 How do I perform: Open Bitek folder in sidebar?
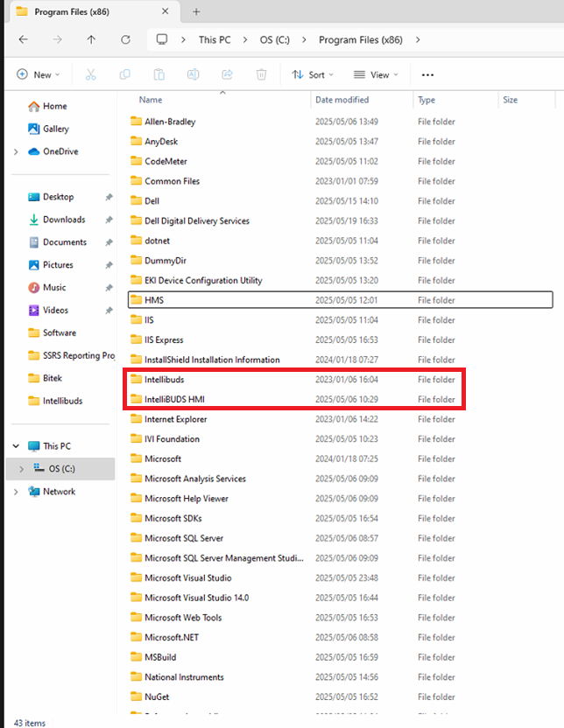[x=45, y=378]
